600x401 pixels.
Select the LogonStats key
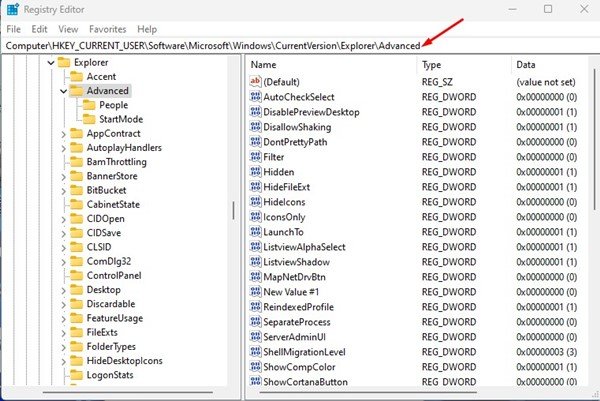point(110,375)
